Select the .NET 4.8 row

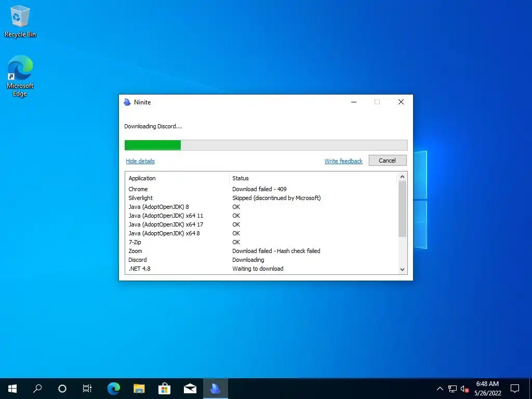[x=261, y=269]
